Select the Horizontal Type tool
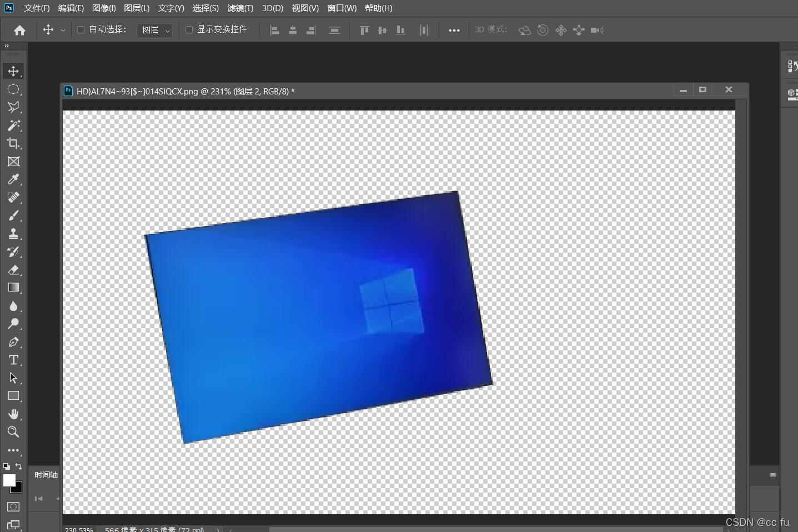 tap(13, 360)
